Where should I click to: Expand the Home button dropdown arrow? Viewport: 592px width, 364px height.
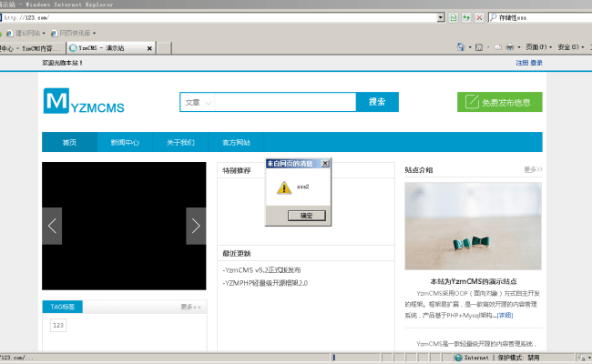point(470,47)
